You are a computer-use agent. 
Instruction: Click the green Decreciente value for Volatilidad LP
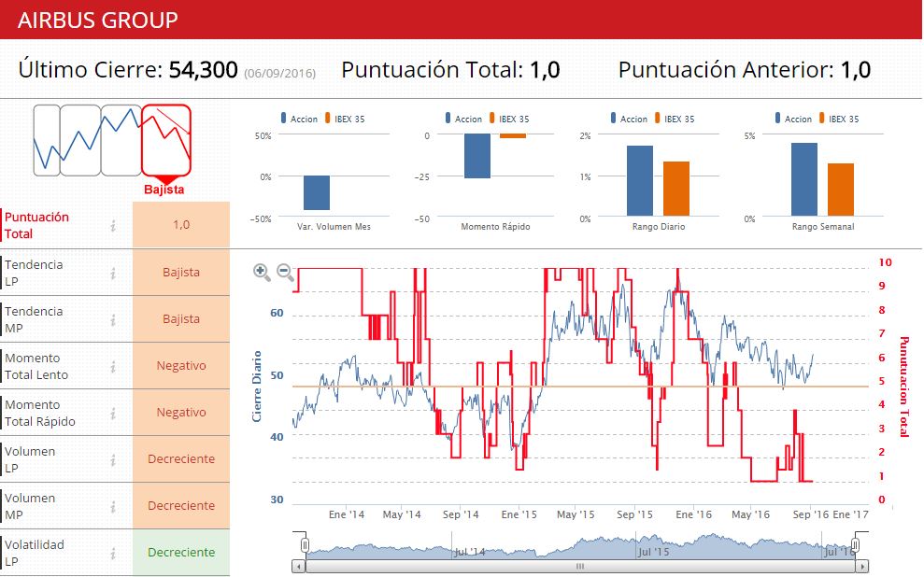[181, 553]
